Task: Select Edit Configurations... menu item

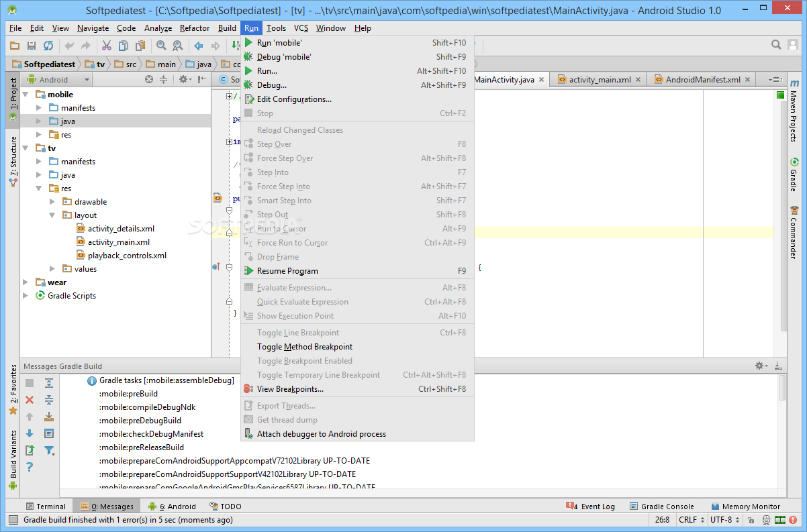Action: coord(357,99)
